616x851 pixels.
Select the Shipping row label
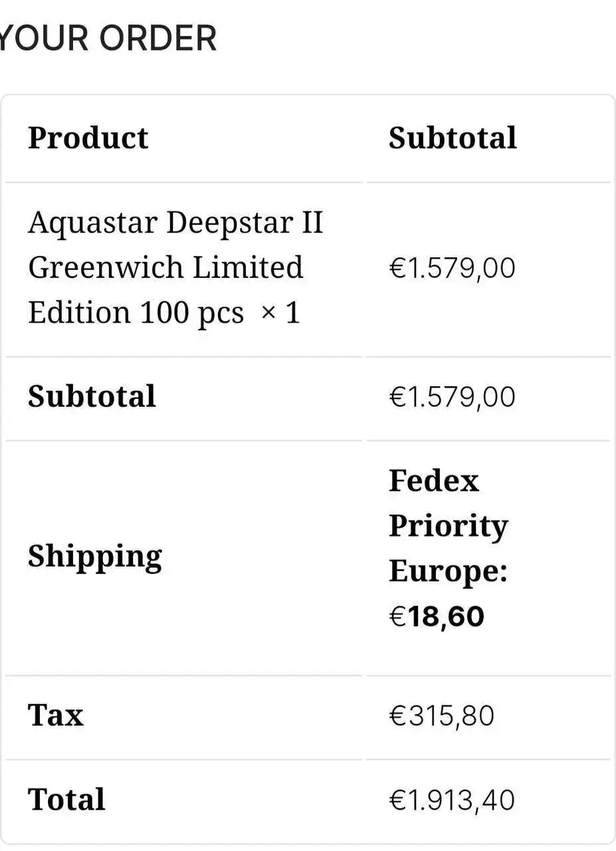coord(95,556)
